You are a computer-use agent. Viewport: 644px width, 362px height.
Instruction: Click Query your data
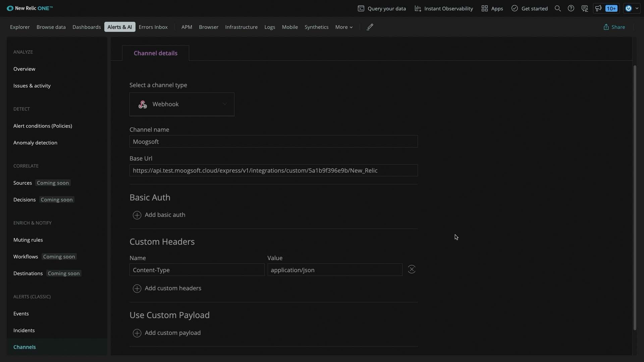point(382,8)
